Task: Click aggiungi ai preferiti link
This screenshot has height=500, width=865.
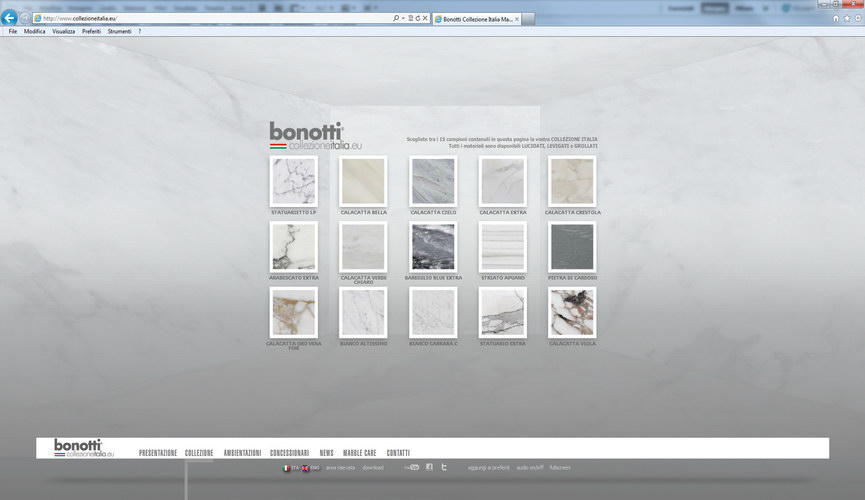Action: [x=489, y=468]
